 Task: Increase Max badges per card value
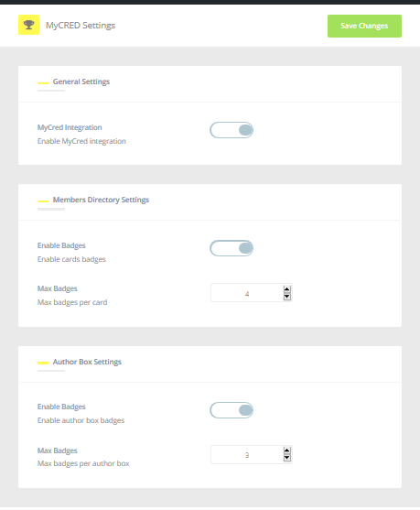(286, 289)
